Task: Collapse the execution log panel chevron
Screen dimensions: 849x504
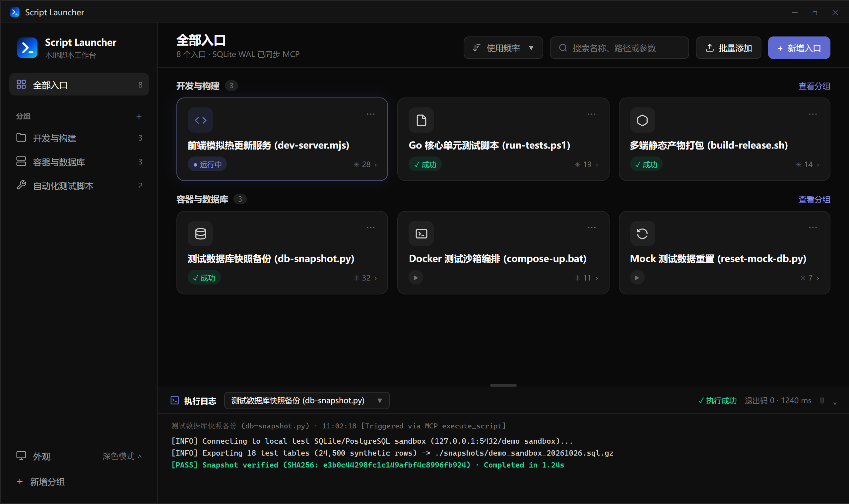Action: [x=835, y=403]
